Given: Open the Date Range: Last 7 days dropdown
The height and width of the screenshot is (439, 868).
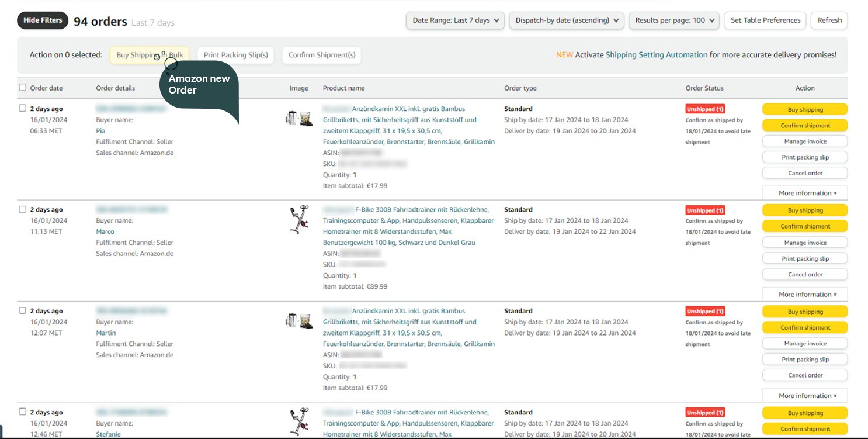Looking at the screenshot, I should 456,20.
